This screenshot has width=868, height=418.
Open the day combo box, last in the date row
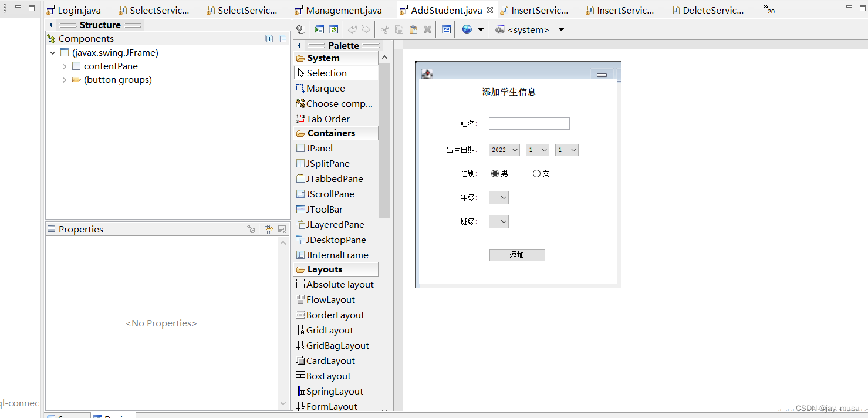click(x=567, y=150)
